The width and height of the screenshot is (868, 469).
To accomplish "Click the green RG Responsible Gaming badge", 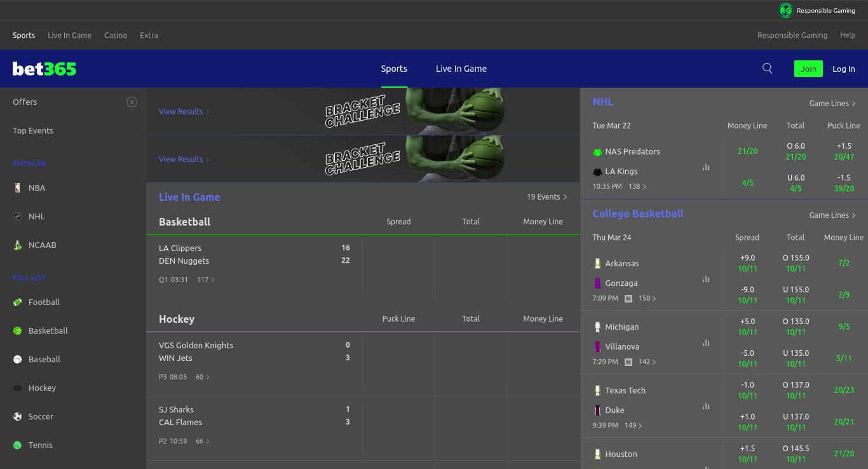I will click(785, 10).
